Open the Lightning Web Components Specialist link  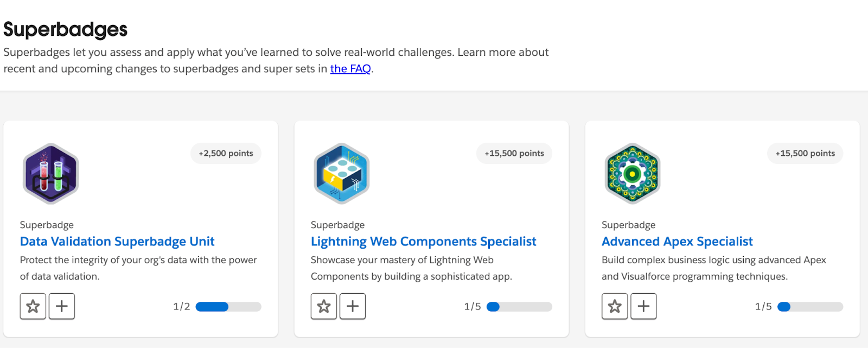point(423,241)
